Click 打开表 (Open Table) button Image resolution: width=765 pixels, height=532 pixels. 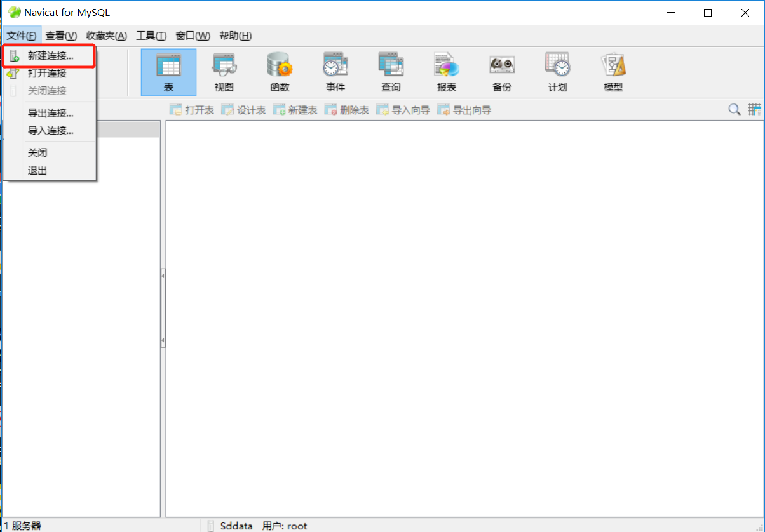(x=192, y=110)
